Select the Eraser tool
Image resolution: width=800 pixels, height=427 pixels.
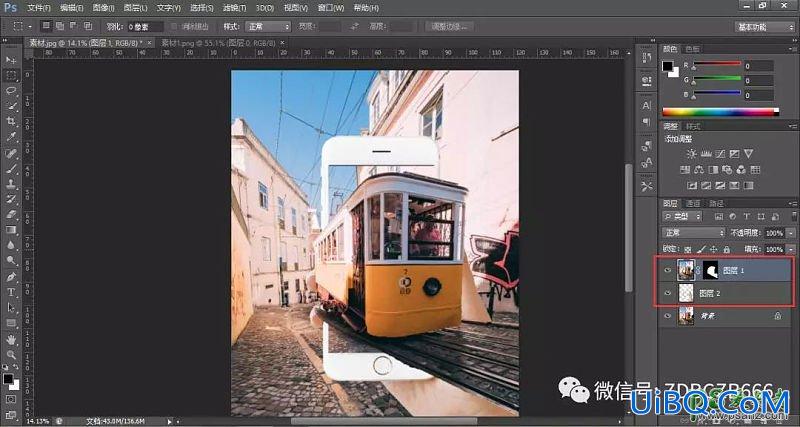click(x=11, y=214)
